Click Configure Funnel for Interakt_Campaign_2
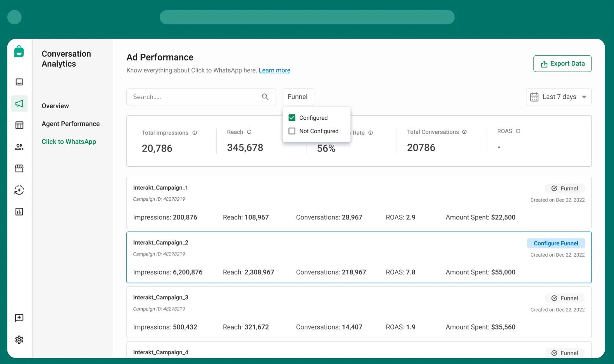This screenshot has width=614, height=364. pos(555,243)
